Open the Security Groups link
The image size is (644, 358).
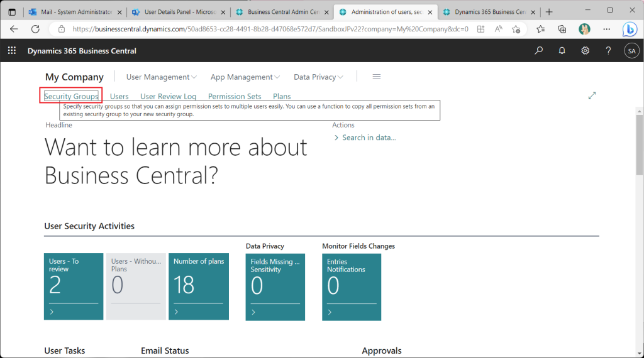point(71,96)
